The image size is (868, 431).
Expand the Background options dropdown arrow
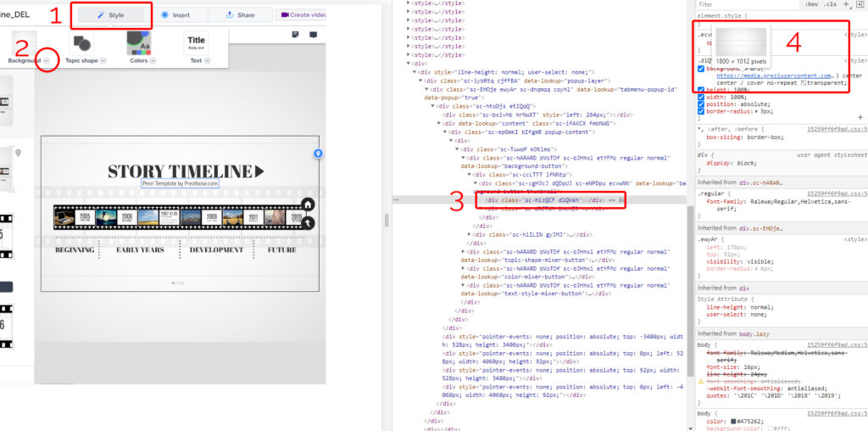pyautogui.click(x=47, y=61)
